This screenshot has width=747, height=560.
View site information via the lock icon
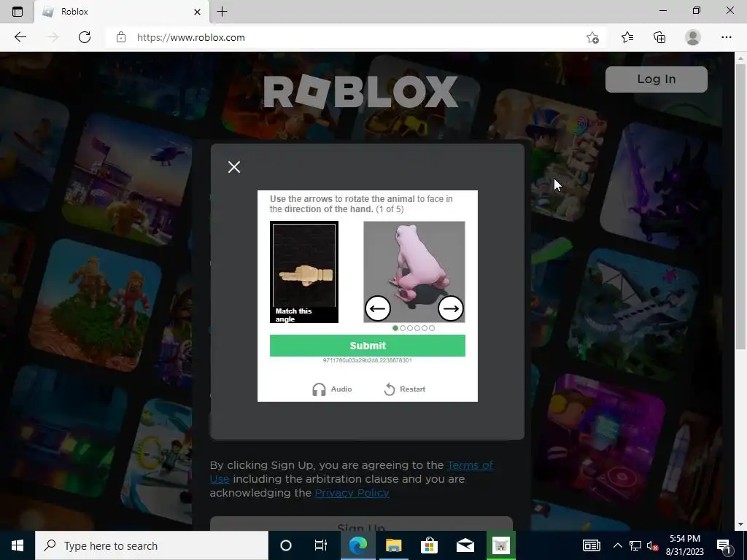[x=121, y=37]
